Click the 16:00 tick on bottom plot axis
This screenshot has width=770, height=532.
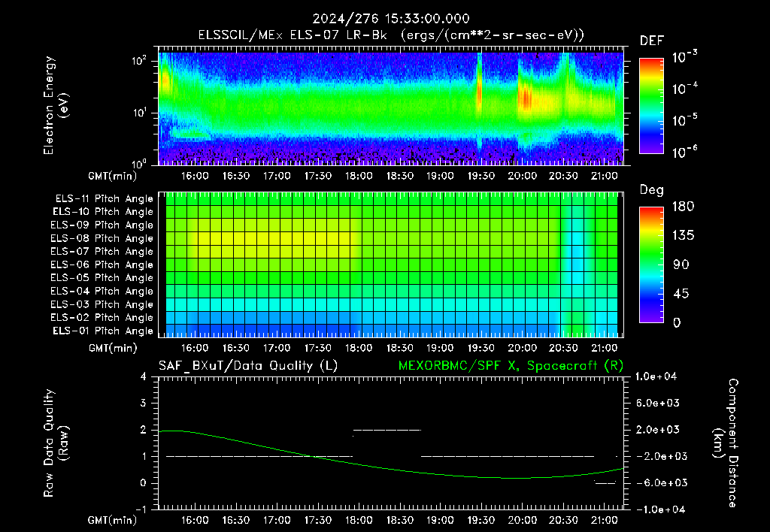[195, 520]
